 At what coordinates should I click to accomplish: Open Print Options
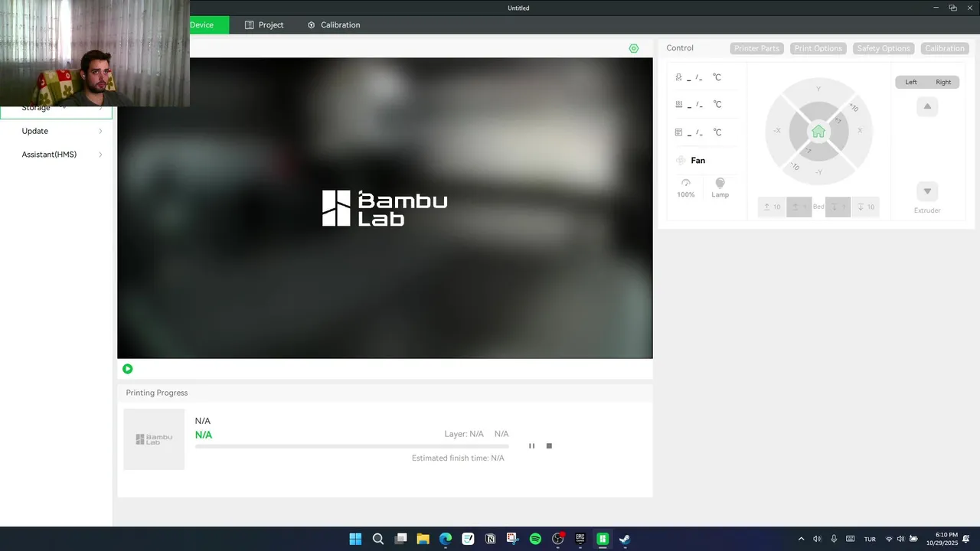pos(818,48)
